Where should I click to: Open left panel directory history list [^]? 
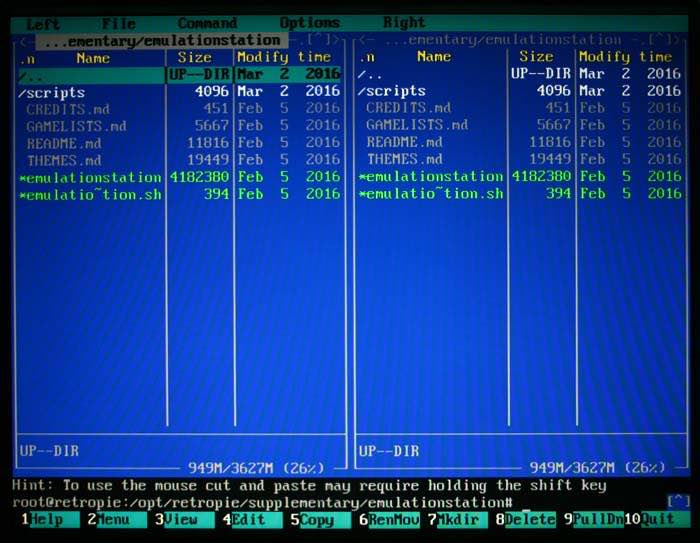(x=319, y=39)
